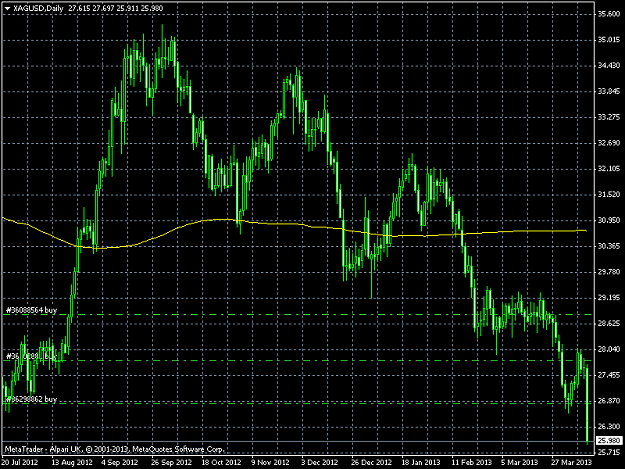
Task: Select the #36088564 buy order label
Action: point(32,310)
